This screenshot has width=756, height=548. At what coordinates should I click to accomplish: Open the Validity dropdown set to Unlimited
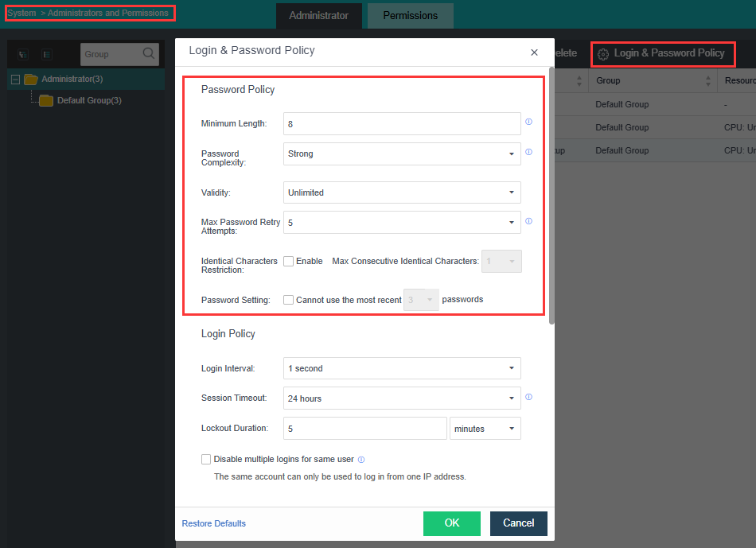point(402,192)
